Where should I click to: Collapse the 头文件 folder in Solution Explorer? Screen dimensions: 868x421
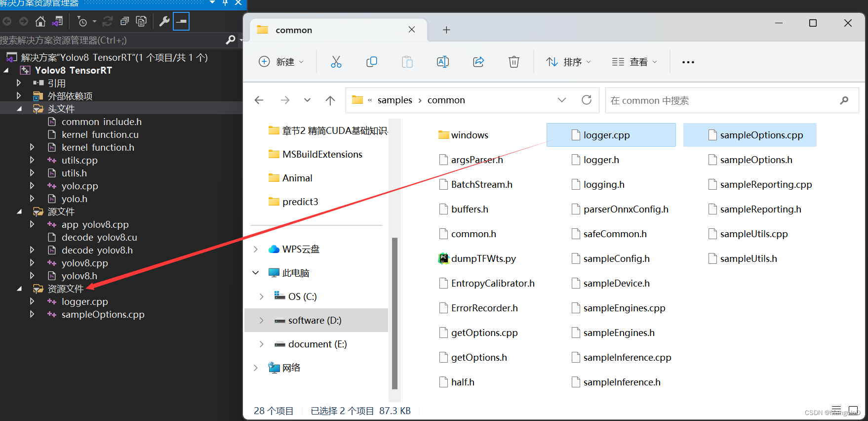[19, 109]
